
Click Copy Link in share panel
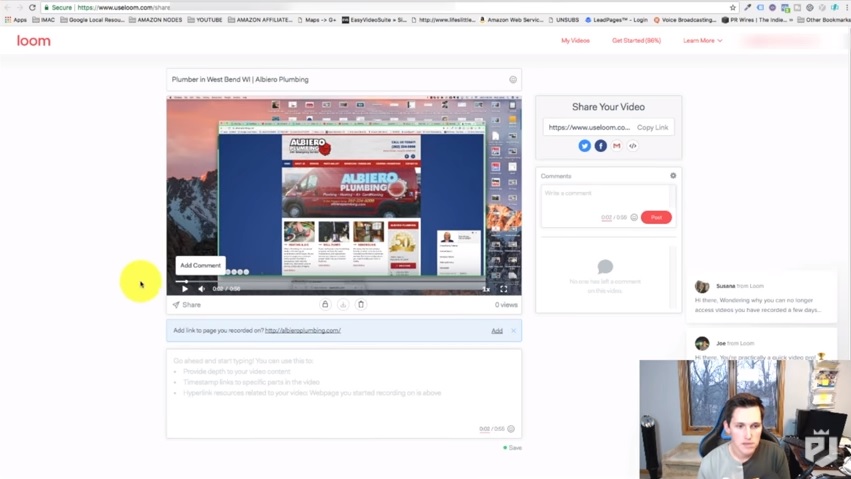pos(652,127)
